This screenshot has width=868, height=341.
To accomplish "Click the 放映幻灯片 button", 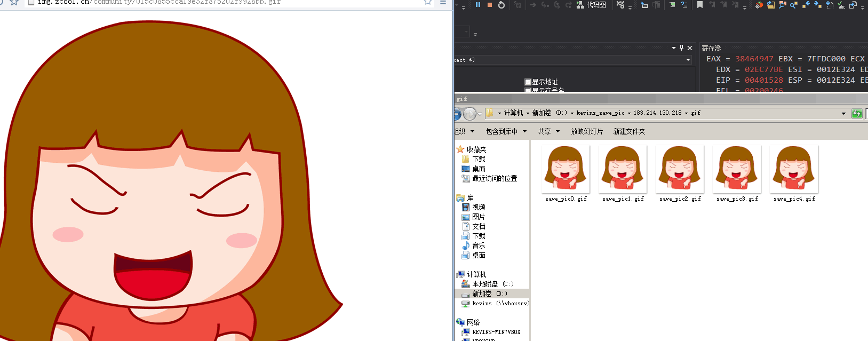I will 587,131.
